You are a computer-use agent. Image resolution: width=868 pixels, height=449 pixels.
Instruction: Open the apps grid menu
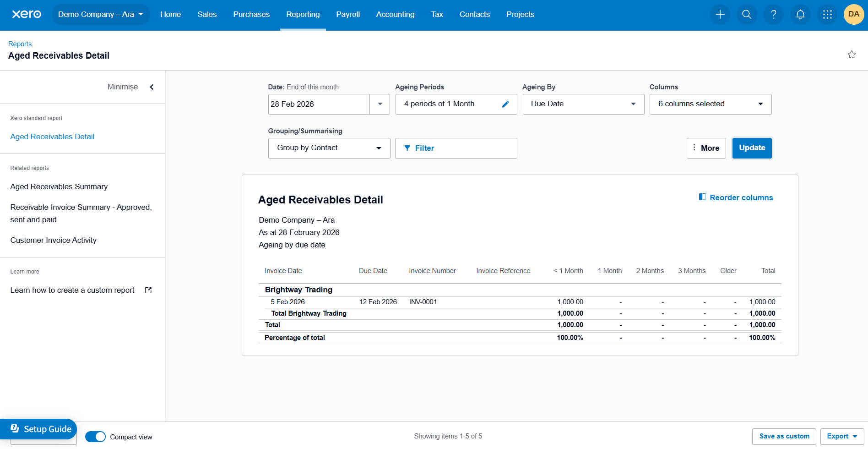pyautogui.click(x=827, y=14)
